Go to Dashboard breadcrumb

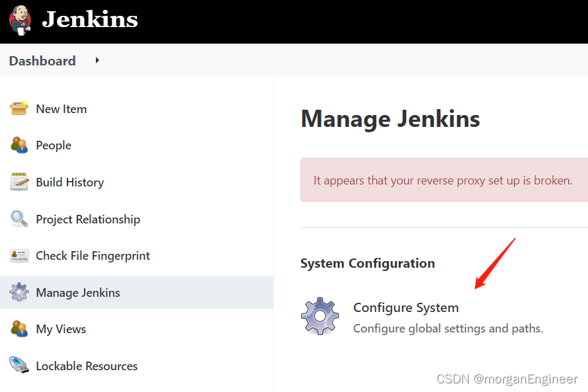[42, 61]
